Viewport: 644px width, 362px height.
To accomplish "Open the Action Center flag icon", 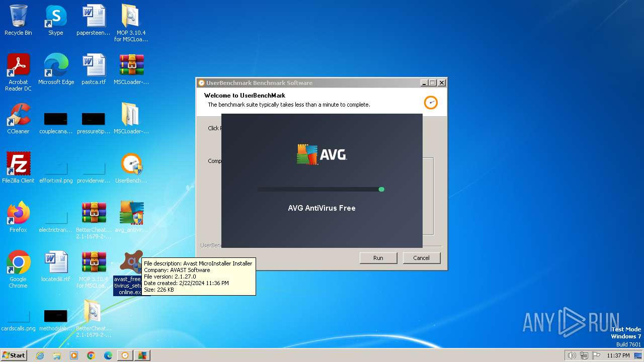I will (596, 355).
